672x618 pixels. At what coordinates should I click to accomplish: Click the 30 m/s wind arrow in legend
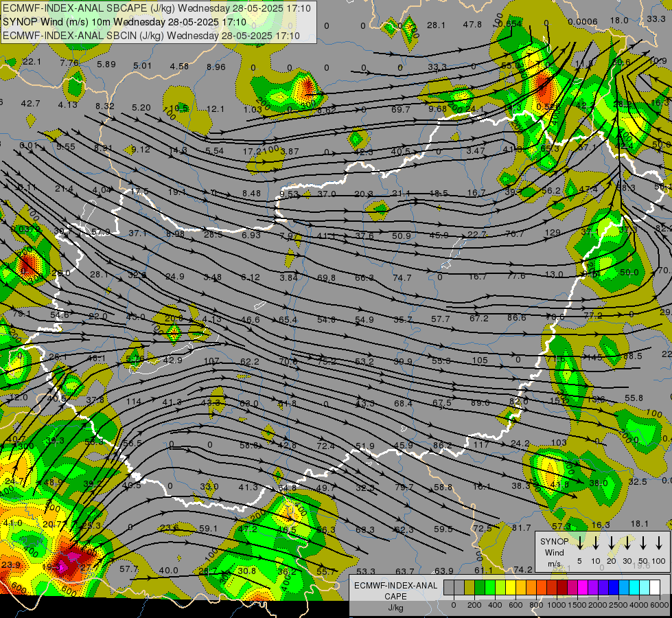click(x=627, y=543)
